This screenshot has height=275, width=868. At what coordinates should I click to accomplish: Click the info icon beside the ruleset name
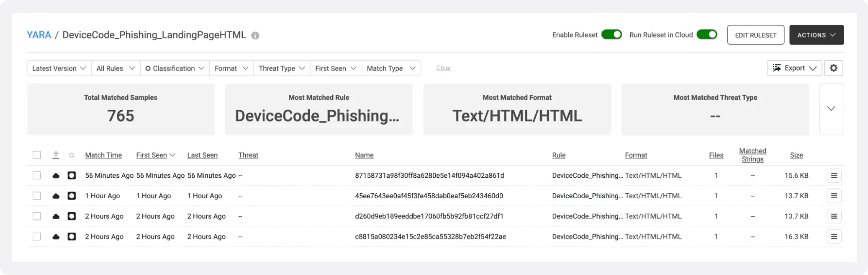pyautogui.click(x=255, y=36)
